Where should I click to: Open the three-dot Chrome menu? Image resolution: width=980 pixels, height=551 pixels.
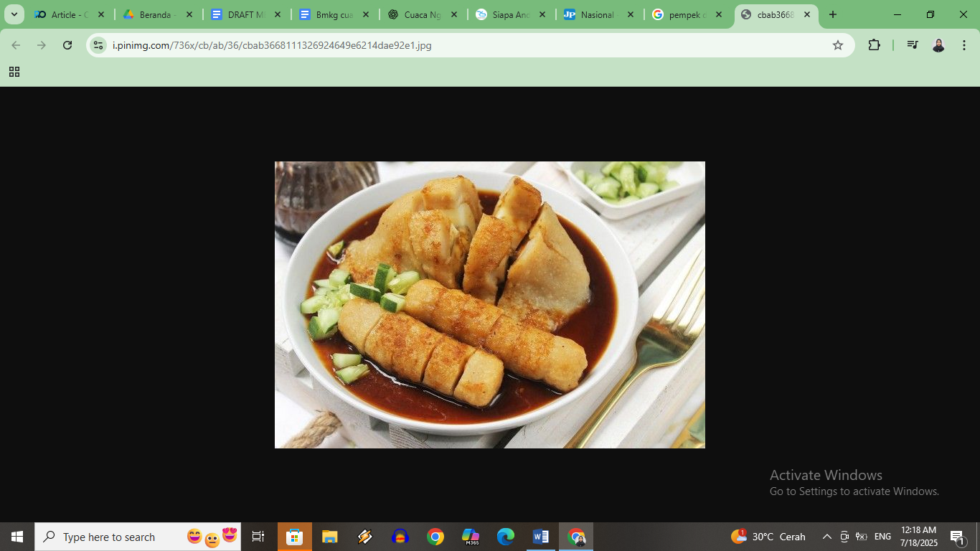[964, 44]
